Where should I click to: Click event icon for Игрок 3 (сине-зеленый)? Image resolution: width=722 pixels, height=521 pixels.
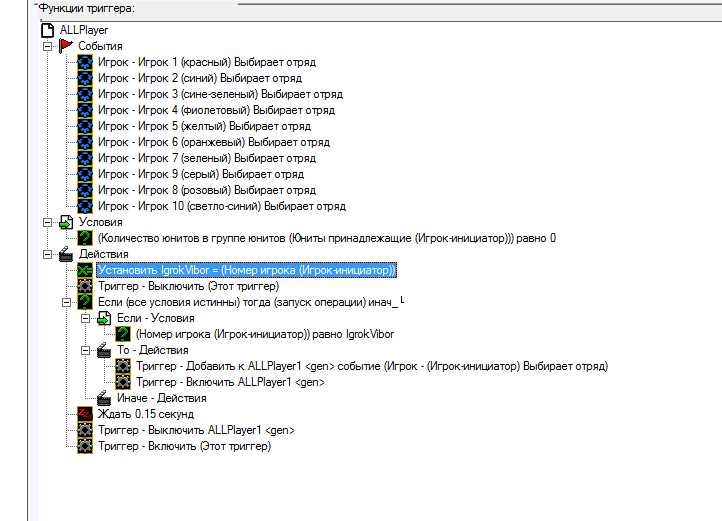click(x=85, y=94)
